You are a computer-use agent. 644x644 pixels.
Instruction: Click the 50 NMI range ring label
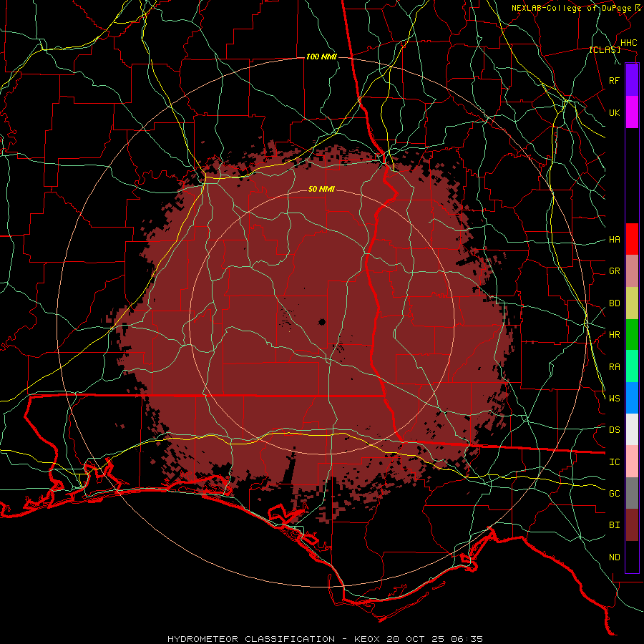pos(321,189)
